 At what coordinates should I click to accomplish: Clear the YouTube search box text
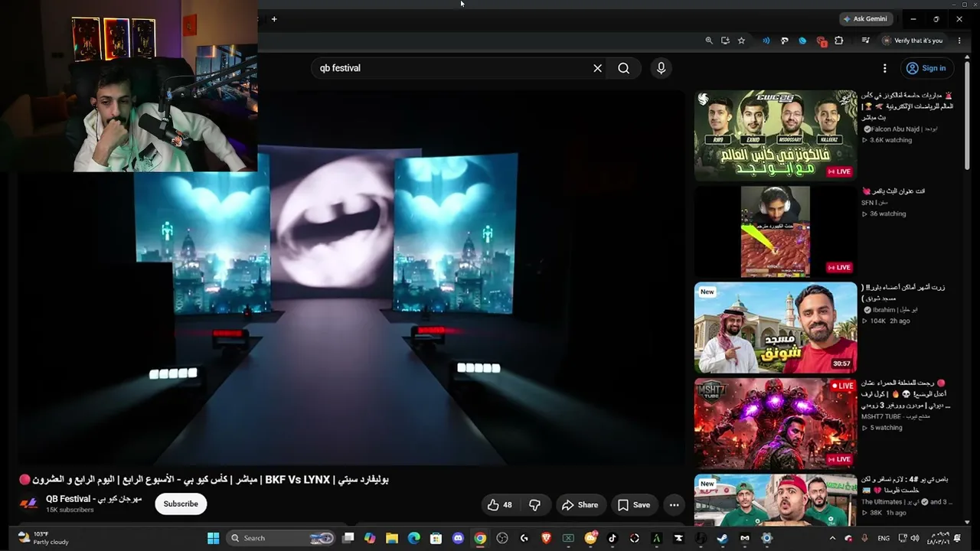598,68
